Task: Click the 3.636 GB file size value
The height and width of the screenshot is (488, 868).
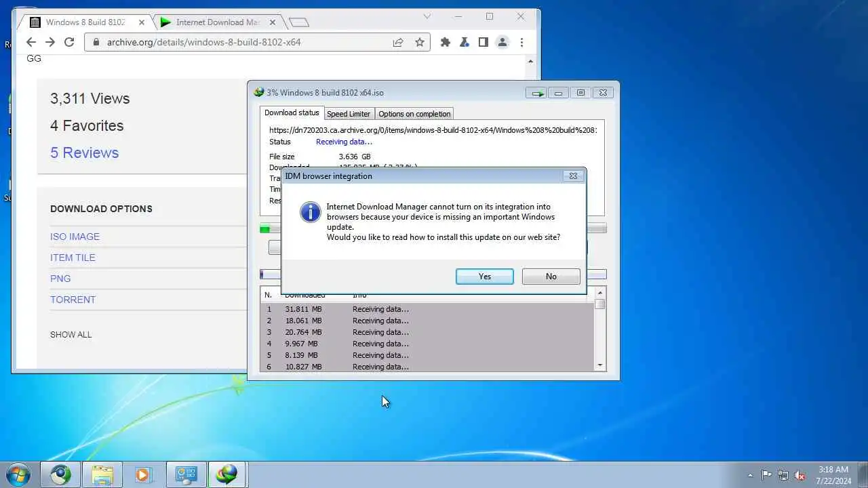Action: click(x=355, y=157)
